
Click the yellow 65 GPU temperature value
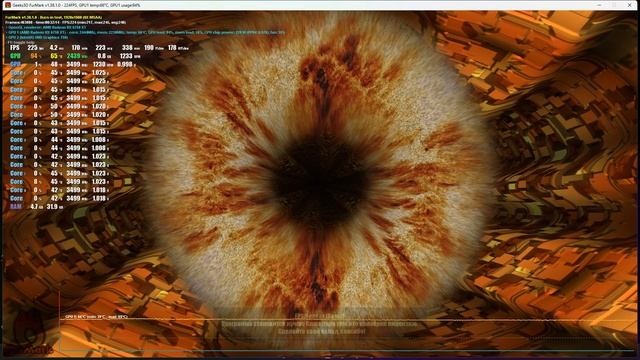click(x=53, y=56)
